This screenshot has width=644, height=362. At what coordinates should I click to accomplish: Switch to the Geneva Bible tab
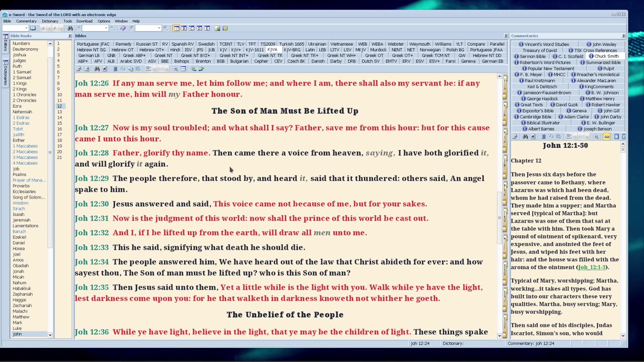[468, 61]
